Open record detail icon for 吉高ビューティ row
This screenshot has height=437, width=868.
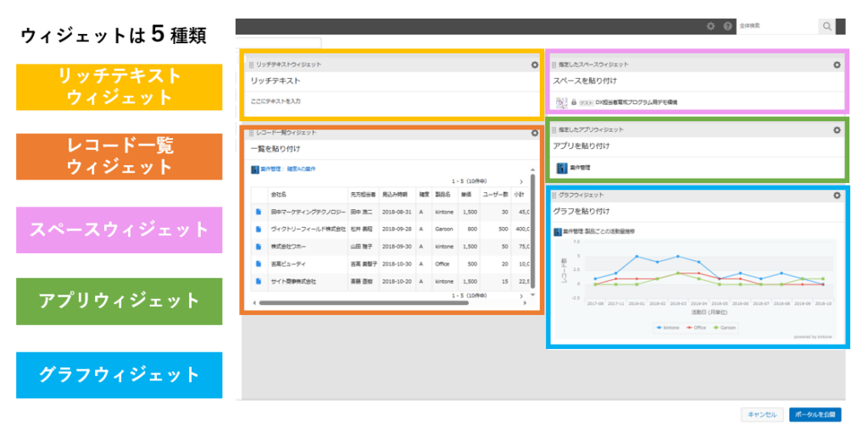259,263
